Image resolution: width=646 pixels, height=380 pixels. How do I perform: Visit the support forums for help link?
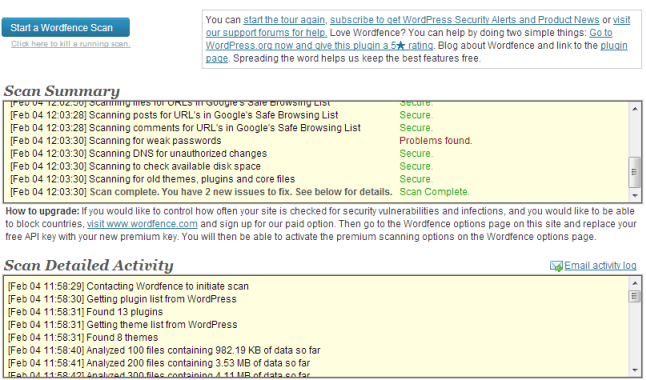pyautogui.click(x=266, y=33)
